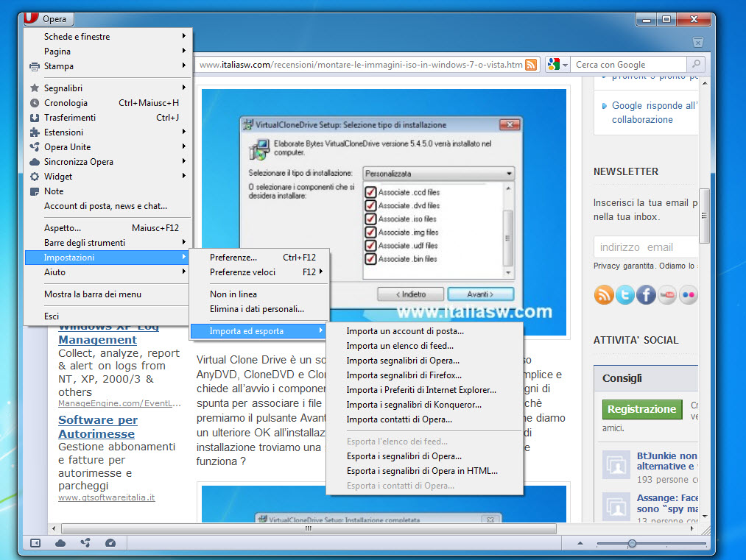The image size is (746, 560).
Task: Click the zoom slider handle
Action: 632,543
